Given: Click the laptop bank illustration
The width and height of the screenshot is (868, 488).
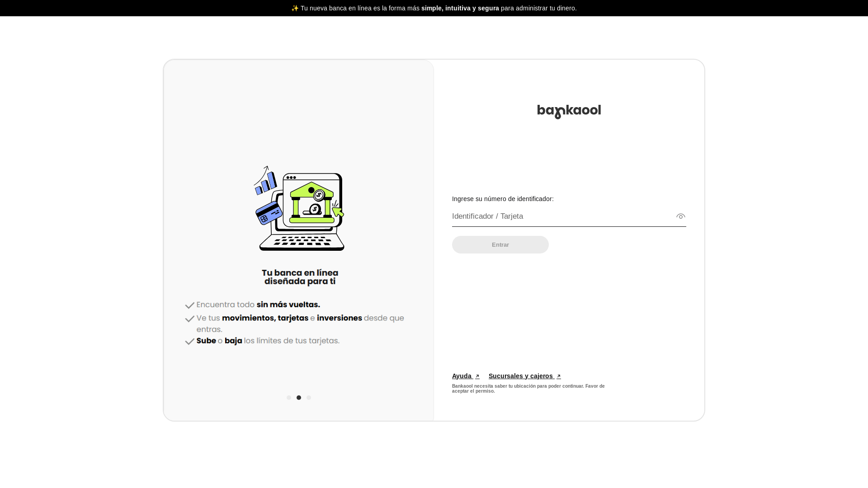Looking at the screenshot, I should point(299,208).
